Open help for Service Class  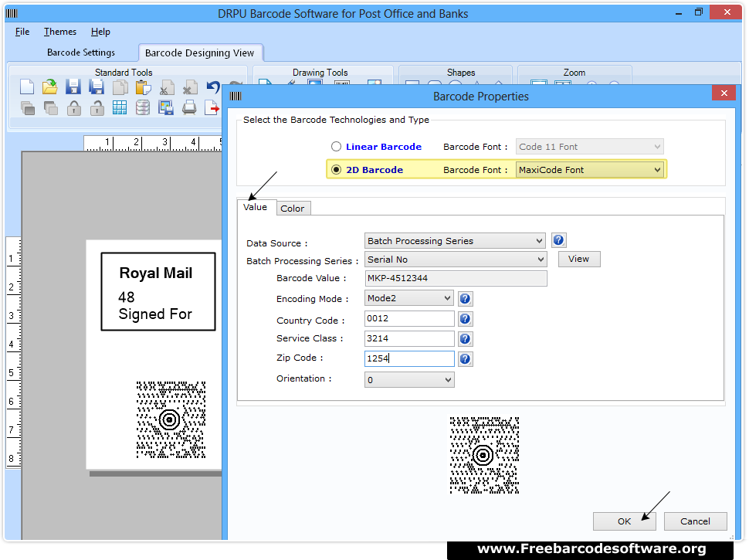[465, 339]
